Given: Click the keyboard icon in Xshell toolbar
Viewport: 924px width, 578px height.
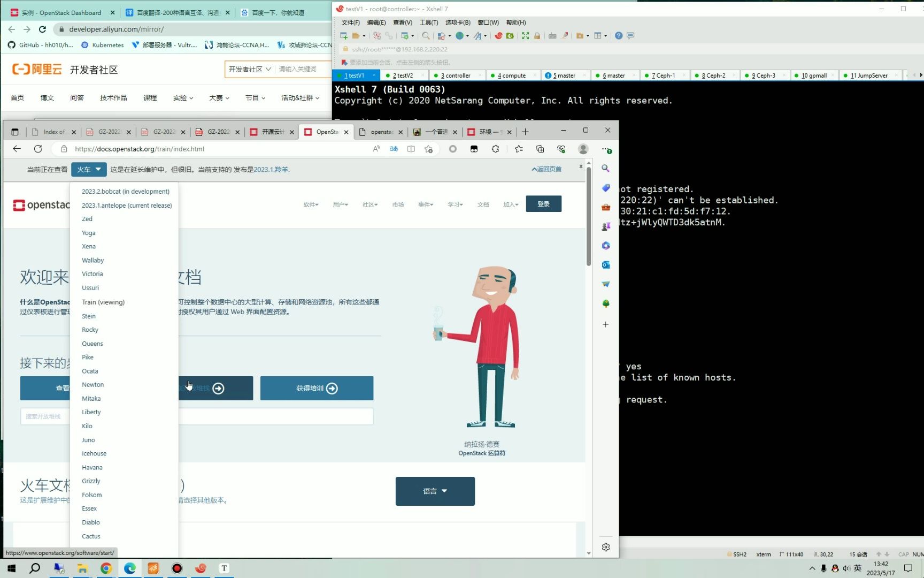Looking at the screenshot, I should (x=552, y=36).
